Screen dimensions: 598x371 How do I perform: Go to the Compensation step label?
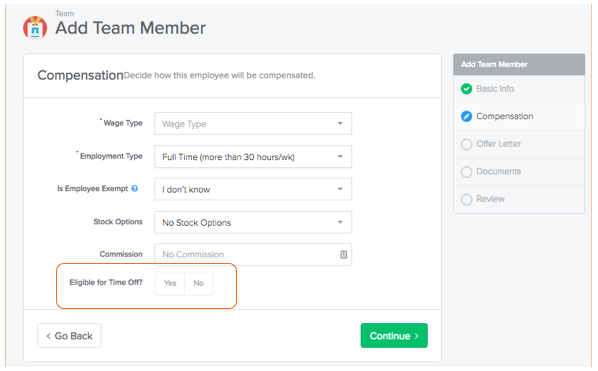[505, 116]
